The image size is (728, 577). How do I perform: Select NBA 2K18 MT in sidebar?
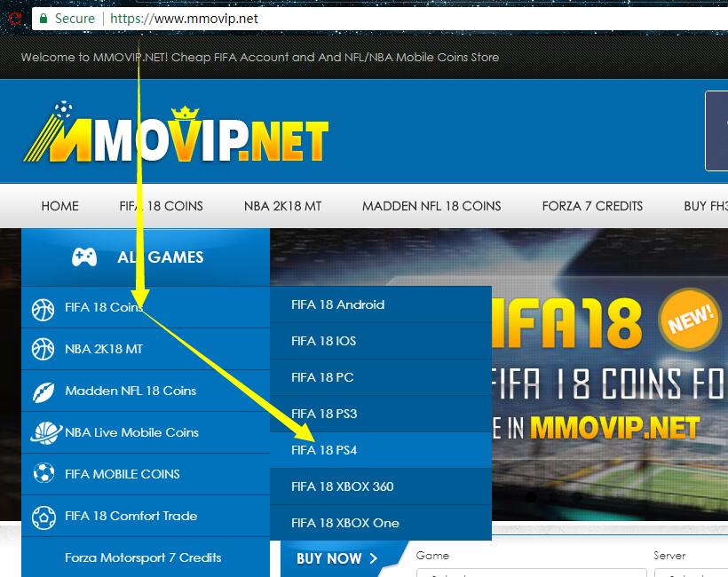coord(146,349)
